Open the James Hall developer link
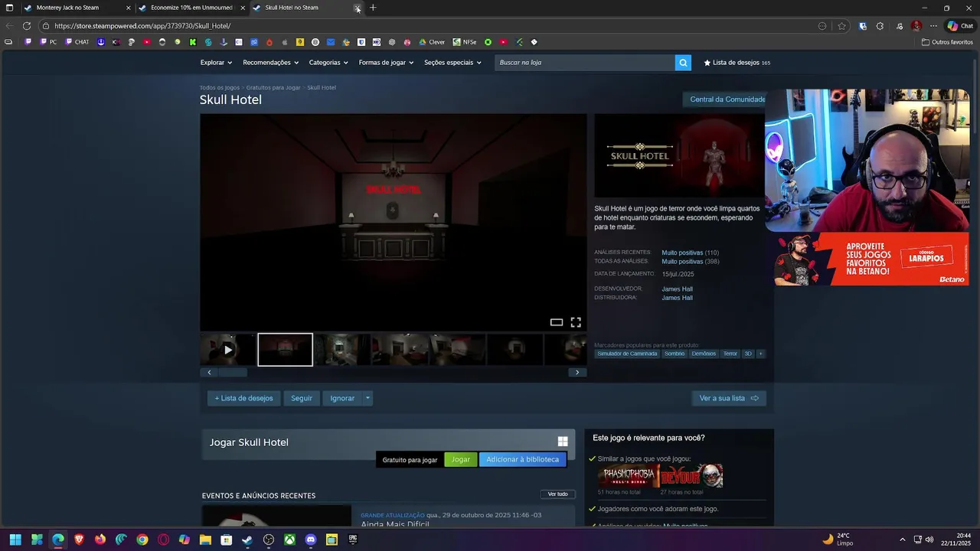 coord(677,289)
